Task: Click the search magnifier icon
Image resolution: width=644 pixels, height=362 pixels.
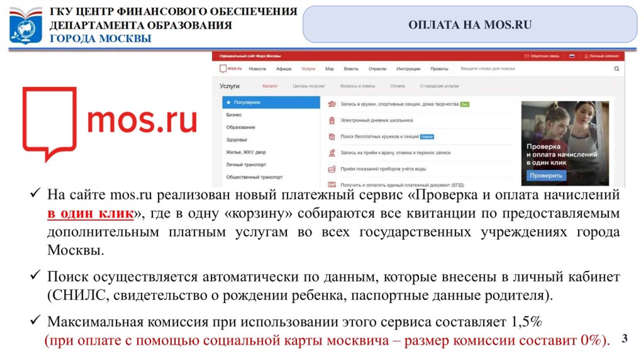Action: 616,69
